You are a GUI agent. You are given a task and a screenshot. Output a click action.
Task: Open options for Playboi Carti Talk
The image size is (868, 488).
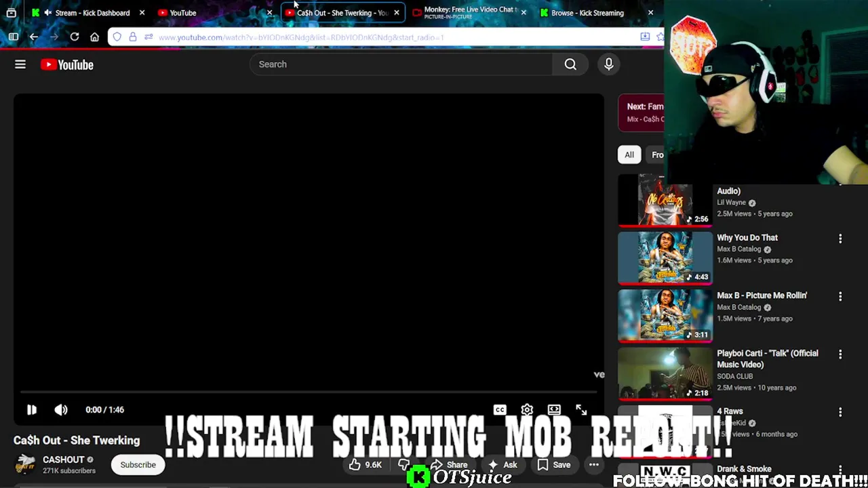tap(840, 354)
